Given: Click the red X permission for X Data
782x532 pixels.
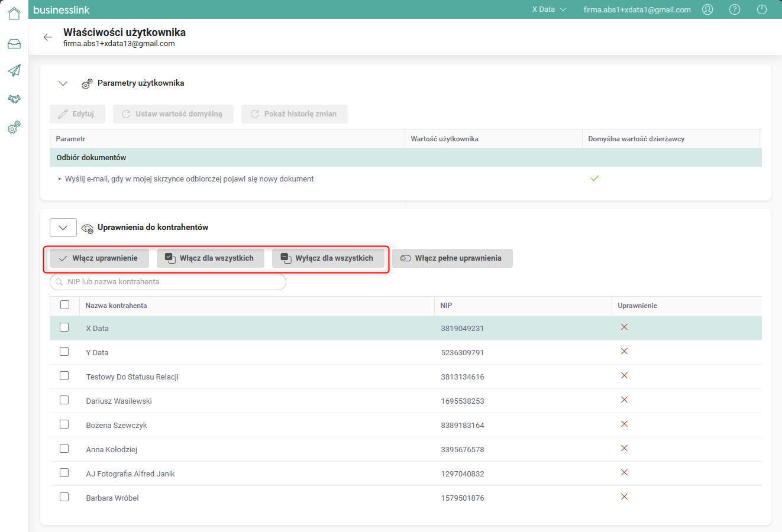Looking at the screenshot, I should point(624,327).
